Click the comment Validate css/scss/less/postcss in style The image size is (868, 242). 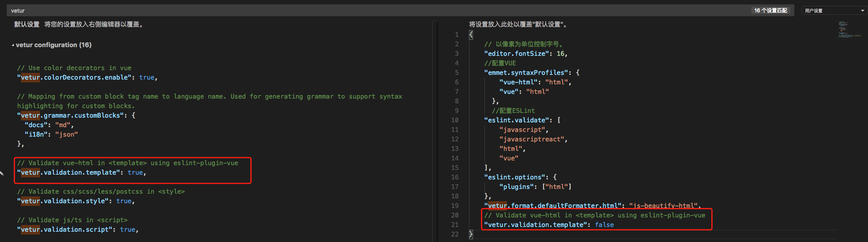pyautogui.click(x=101, y=192)
